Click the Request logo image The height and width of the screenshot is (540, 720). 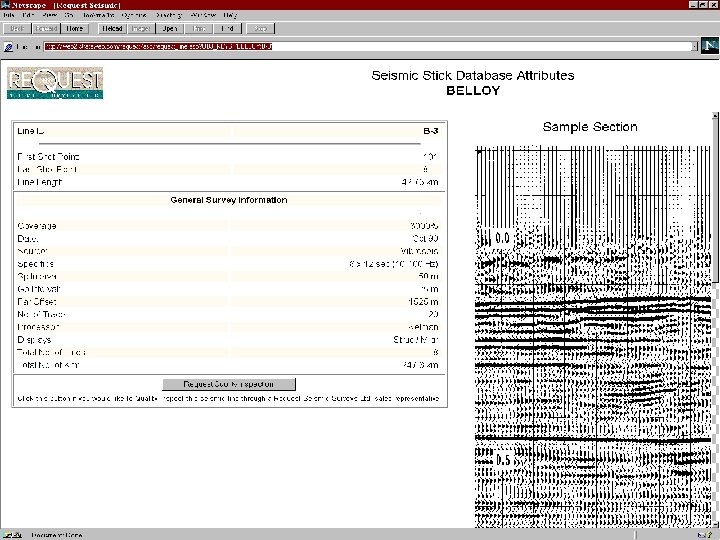coord(55,83)
